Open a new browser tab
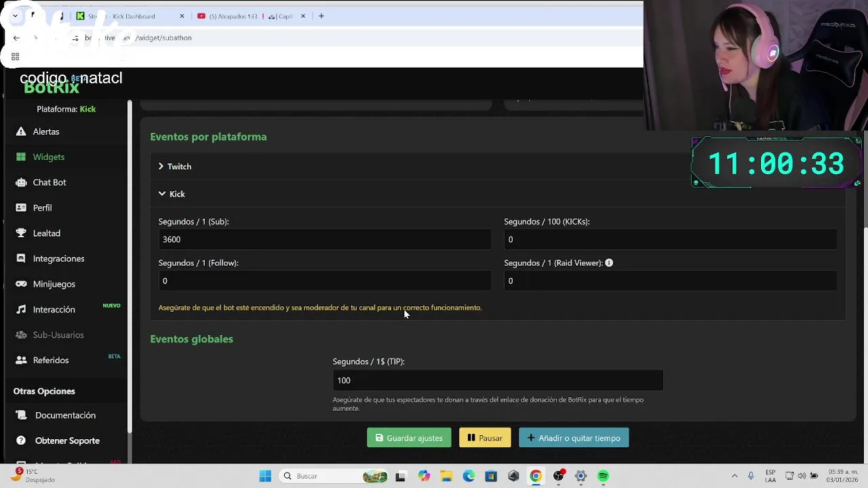The width and height of the screenshot is (868, 488). [x=321, y=16]
